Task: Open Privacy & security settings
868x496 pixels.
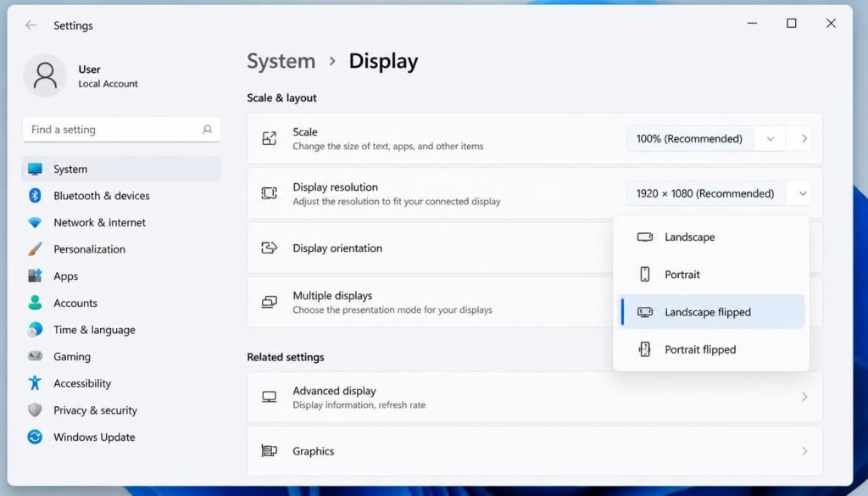Action: point(121,410)
